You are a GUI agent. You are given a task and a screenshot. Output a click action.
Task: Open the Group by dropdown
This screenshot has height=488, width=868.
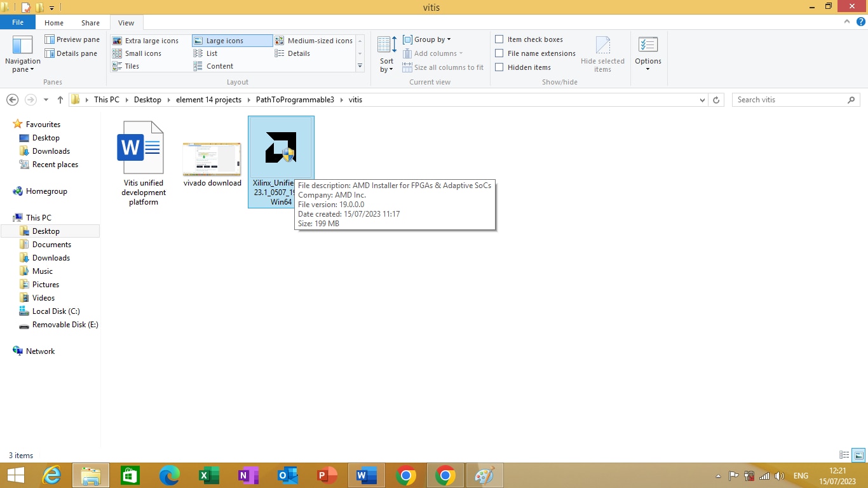tap(427, 39)
